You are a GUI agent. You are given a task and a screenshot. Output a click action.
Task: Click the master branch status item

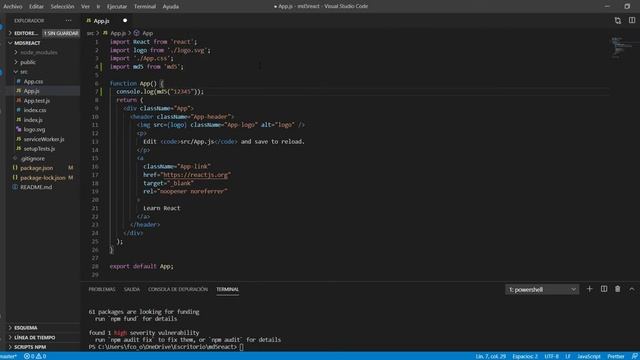coord(9,356)
